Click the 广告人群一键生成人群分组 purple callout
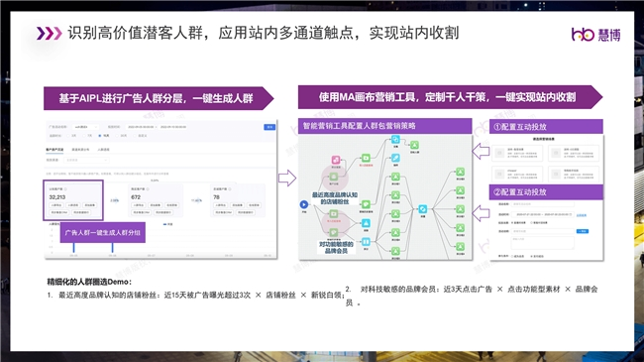 coord(103,232)
